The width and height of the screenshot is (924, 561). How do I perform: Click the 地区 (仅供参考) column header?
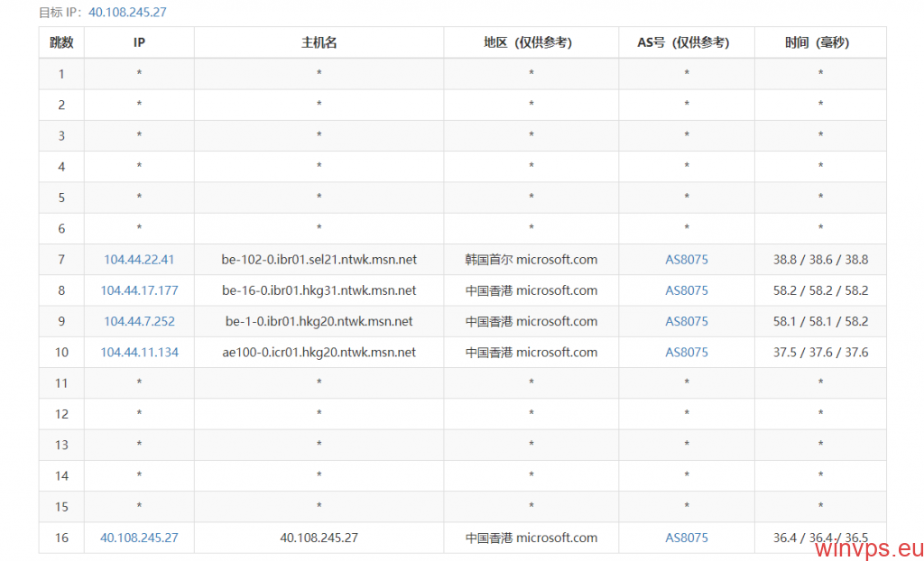tap(531, 42)
